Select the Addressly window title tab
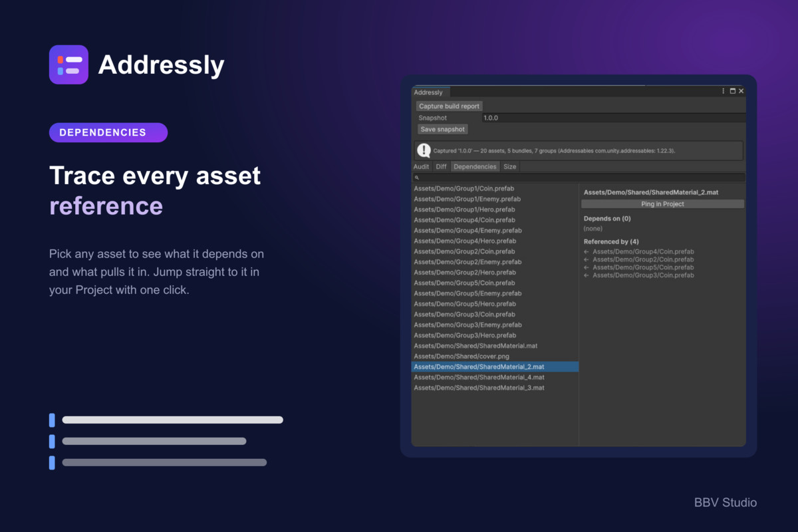 [x=431, y=92]
